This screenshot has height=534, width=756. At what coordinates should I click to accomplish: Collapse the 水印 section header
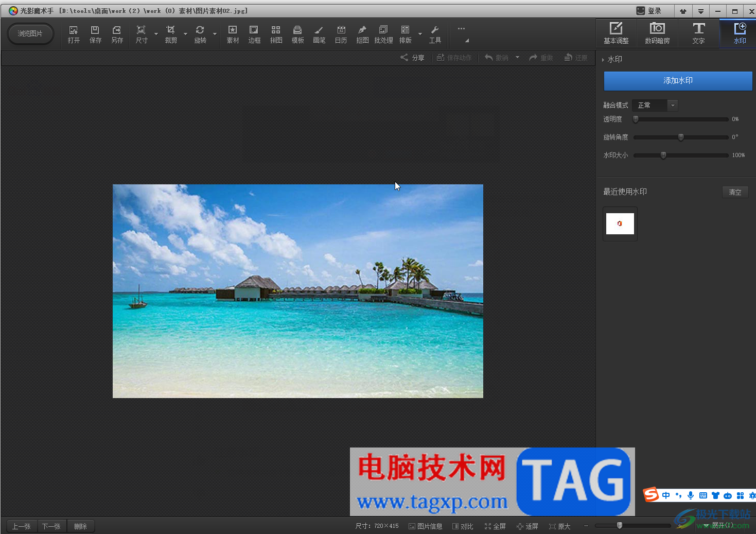(x=612, y=59)
